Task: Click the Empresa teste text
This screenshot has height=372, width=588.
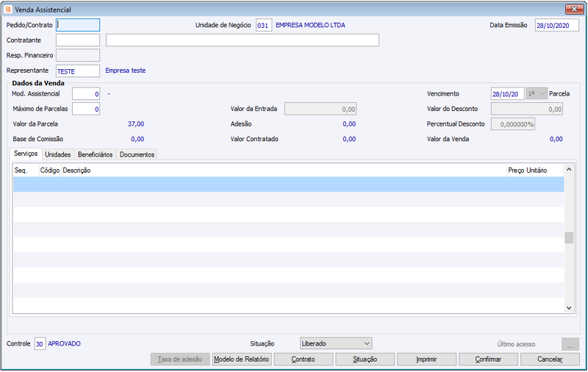Action: pos(125,71)
